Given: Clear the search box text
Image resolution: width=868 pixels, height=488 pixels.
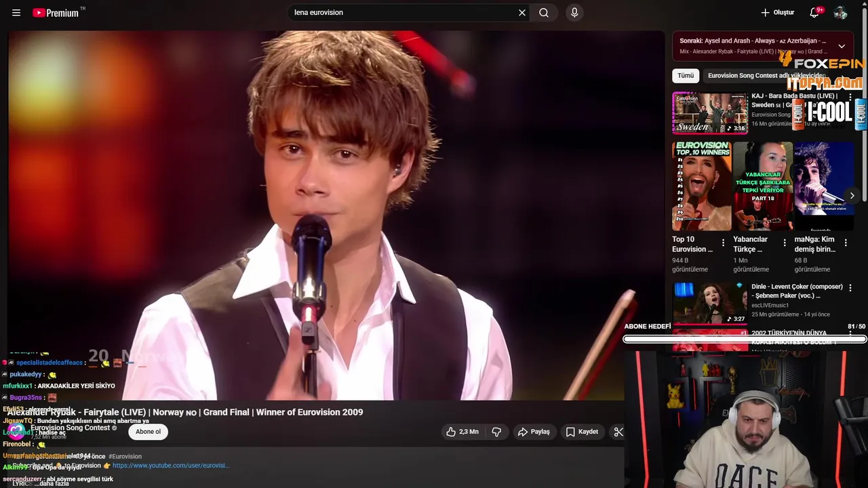Looking at the screenshot, I should (x=522, y=13).
